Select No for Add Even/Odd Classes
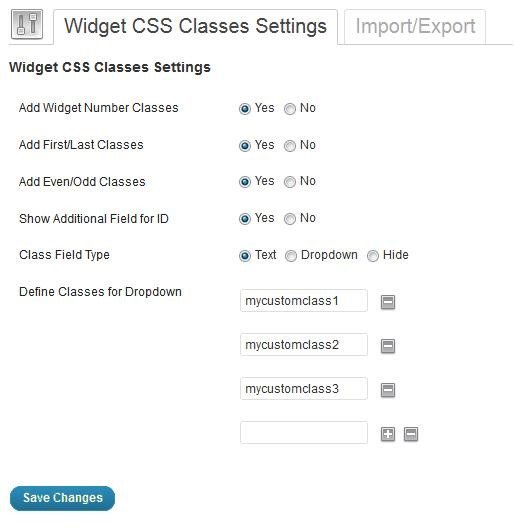514x530 pixels. 290,182
